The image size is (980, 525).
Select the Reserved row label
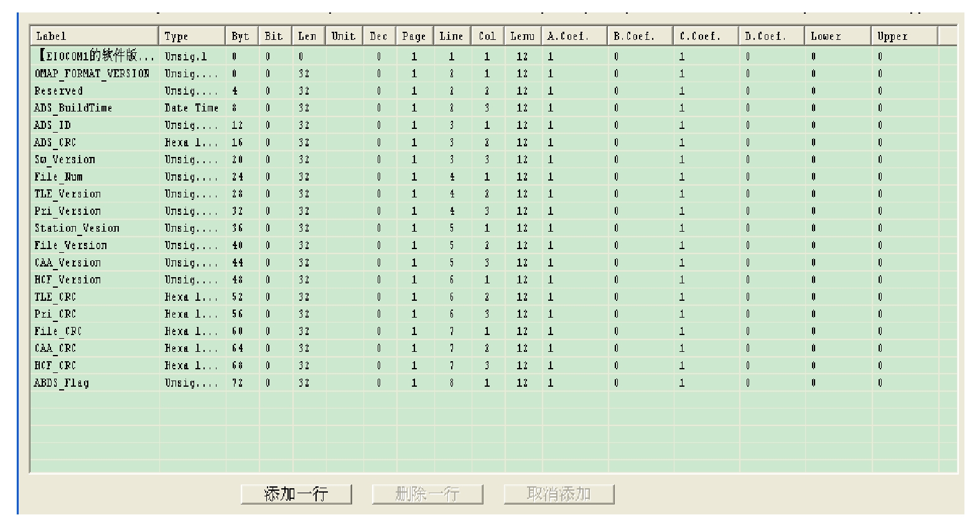tap(58, 91)
